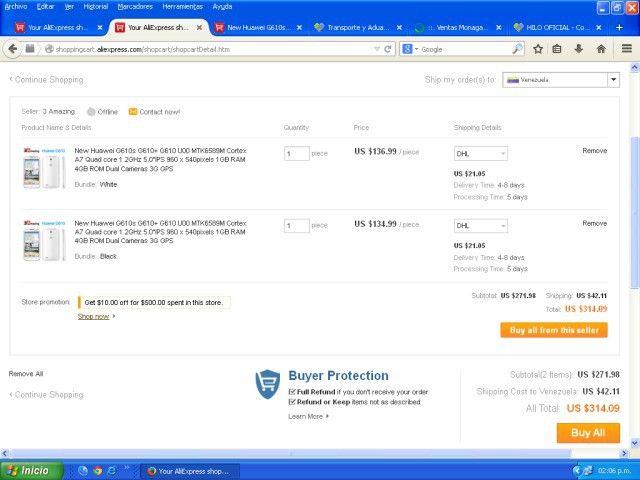Open a new tab with plus button
The width and height of the screenshot is (640, 480).
[619, 27]
